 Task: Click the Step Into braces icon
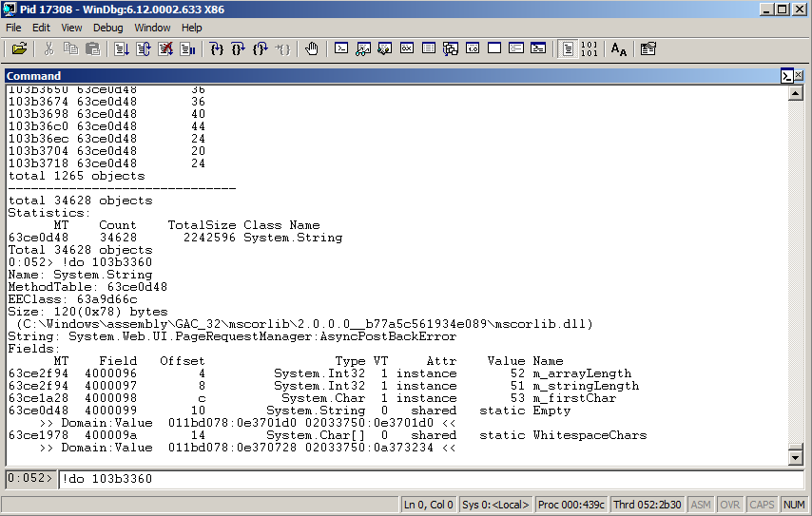coord(217,48)
